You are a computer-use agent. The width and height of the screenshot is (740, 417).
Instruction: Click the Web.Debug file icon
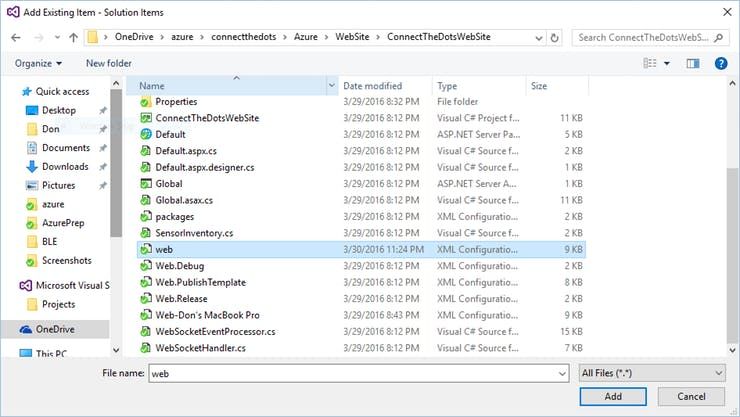(146, 266)
